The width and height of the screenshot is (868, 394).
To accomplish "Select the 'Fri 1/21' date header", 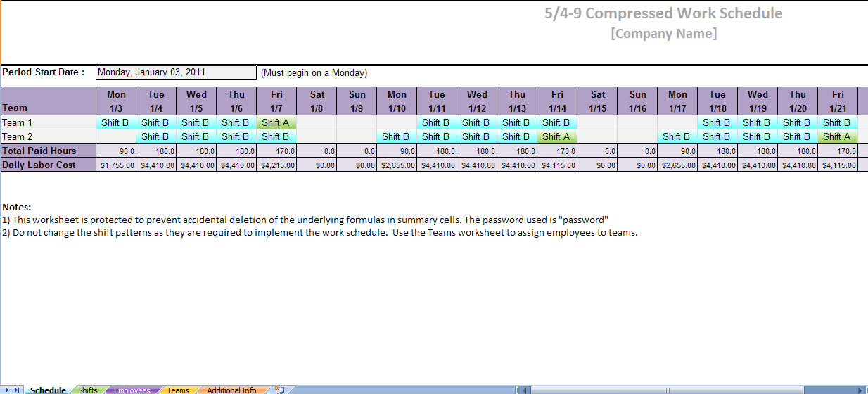I will (838, 101).
